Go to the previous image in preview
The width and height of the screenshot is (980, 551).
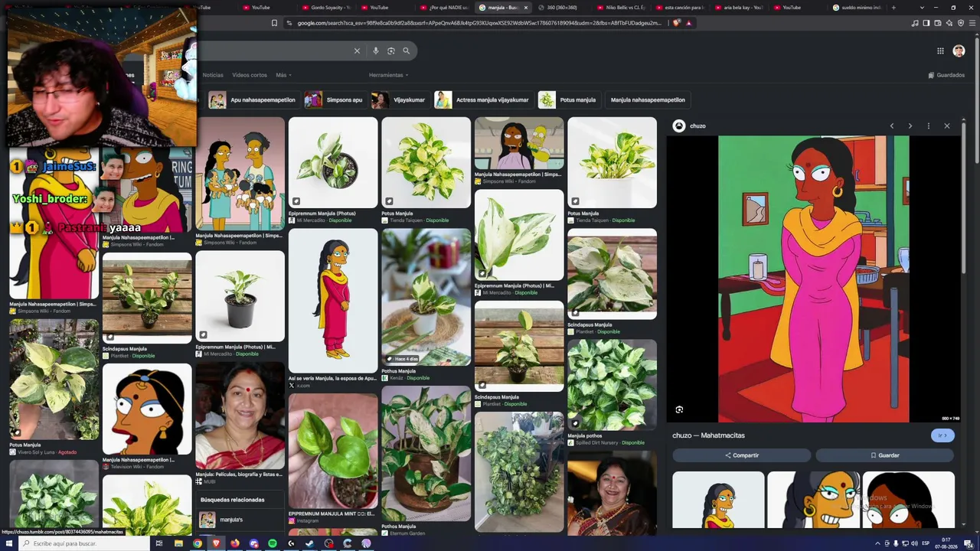(891, 126)
